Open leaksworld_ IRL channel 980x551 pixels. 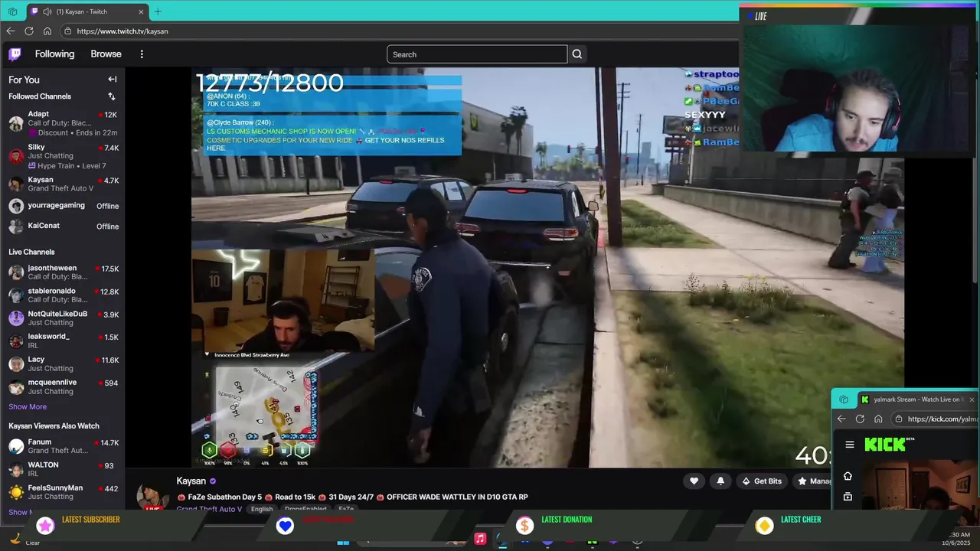[63, 341]
